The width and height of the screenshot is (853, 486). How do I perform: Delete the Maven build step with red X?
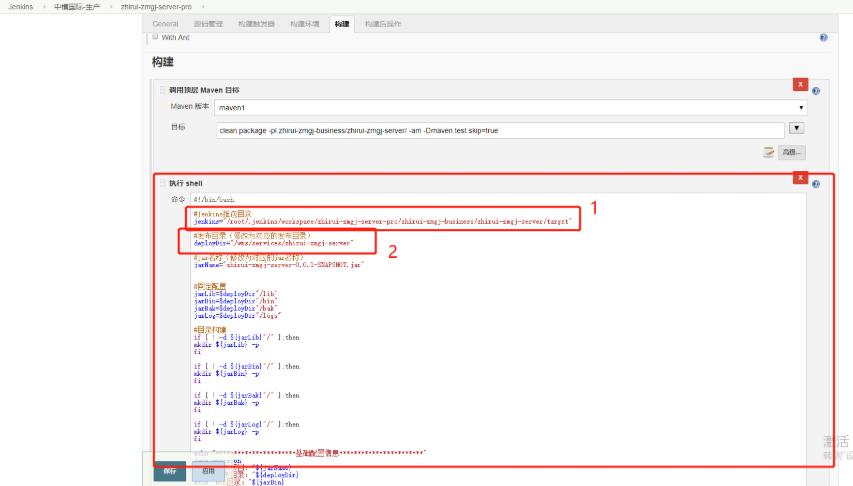[x=800, y=84]
